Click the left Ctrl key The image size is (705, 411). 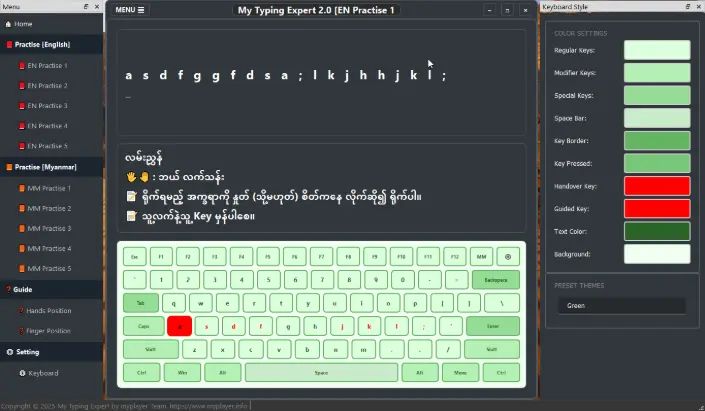(142, 373)
